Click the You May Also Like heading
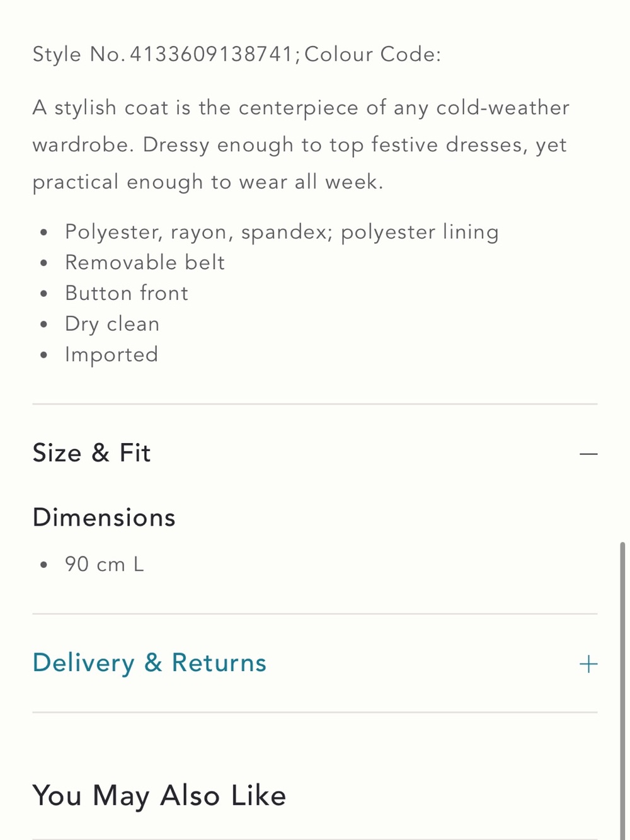The width and height of the screenshot is (630, 840). pos(159,795)
